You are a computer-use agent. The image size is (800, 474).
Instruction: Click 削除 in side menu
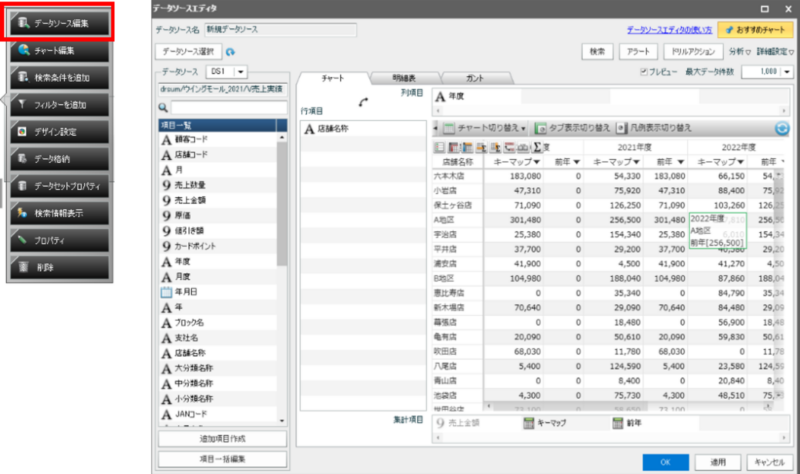pos(60,267)
